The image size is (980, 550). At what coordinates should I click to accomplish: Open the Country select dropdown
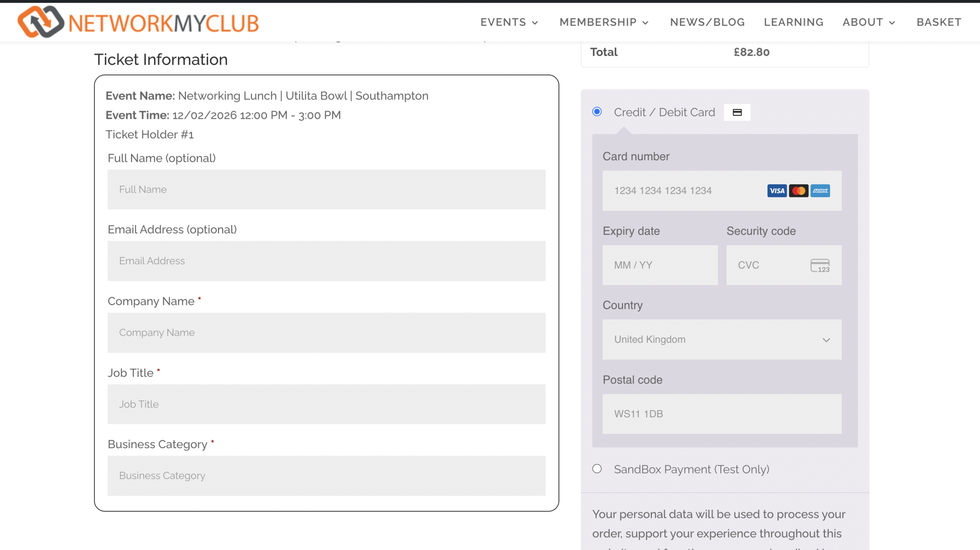pos(722,340)
